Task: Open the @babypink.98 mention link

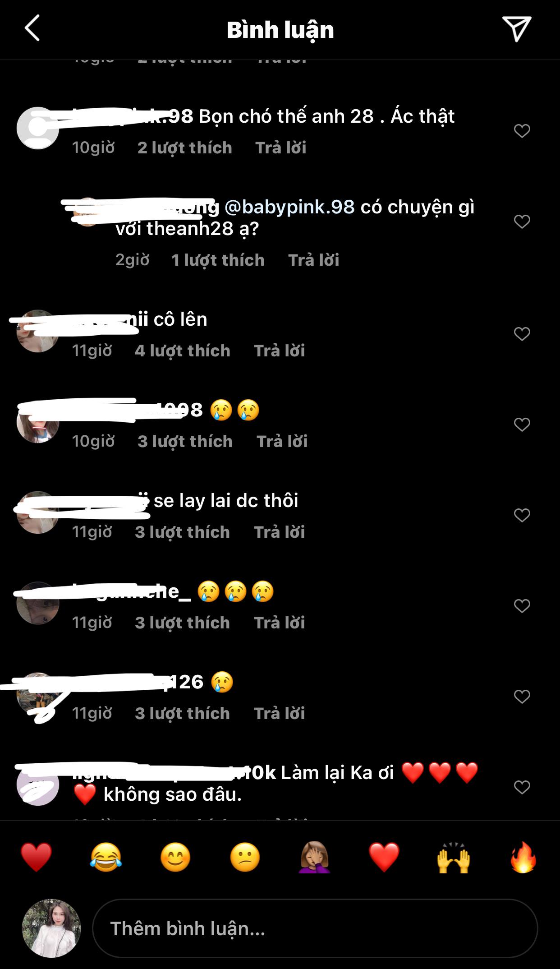Action: (x=289, y=207)
